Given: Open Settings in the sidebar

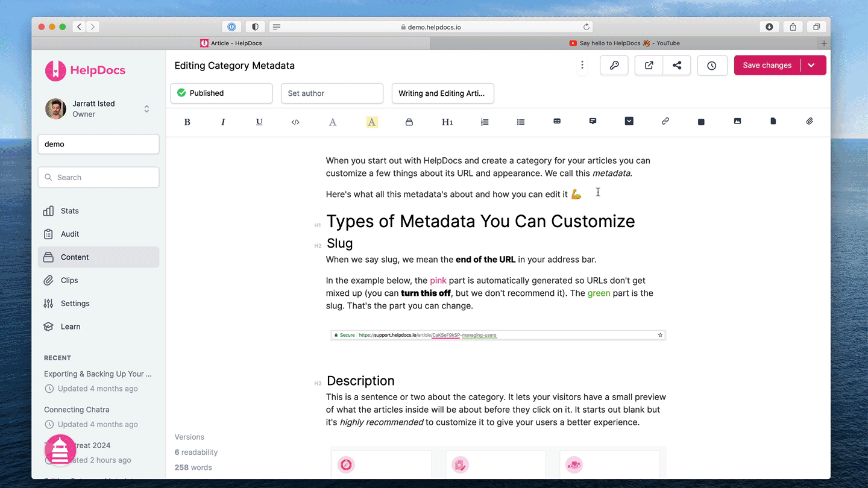Looking at the screenshot, I should 99,304.
